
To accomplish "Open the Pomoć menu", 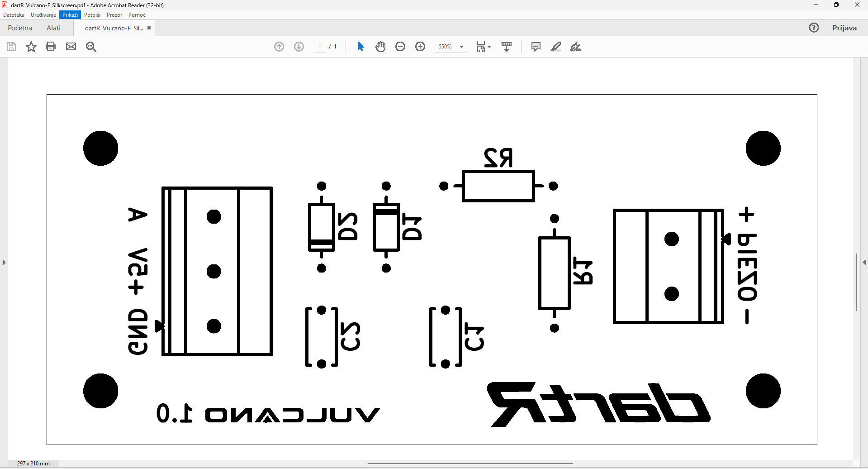I will point(137,15).
